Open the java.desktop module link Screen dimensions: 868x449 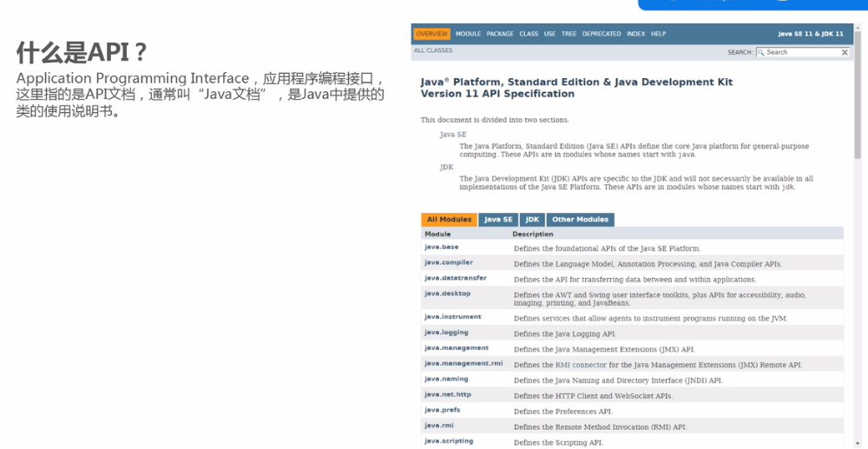pos(447,294)
